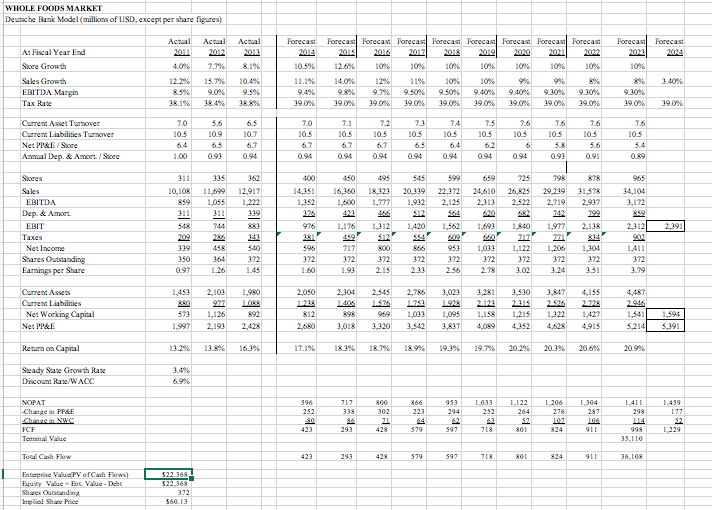Select the Actual 2011 column header
This screenshot has height=510, width=712.
click(179, 47)
